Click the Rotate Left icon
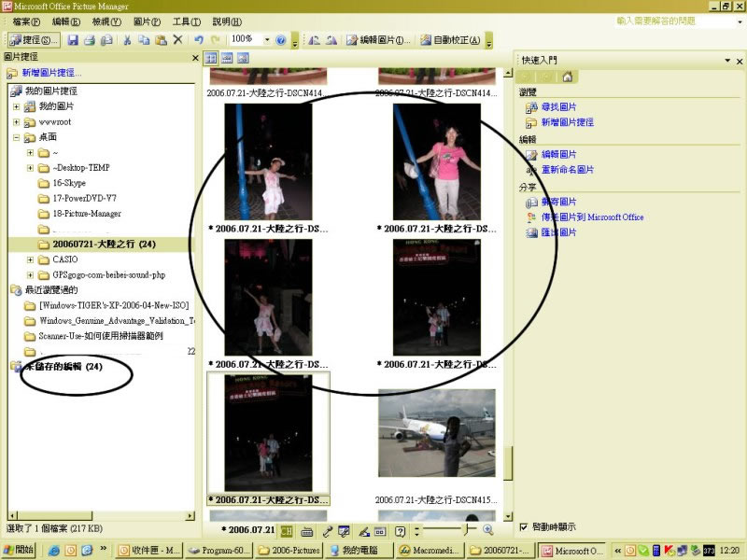This screenshot has height=560, width=747. click(x=314, y=40)
